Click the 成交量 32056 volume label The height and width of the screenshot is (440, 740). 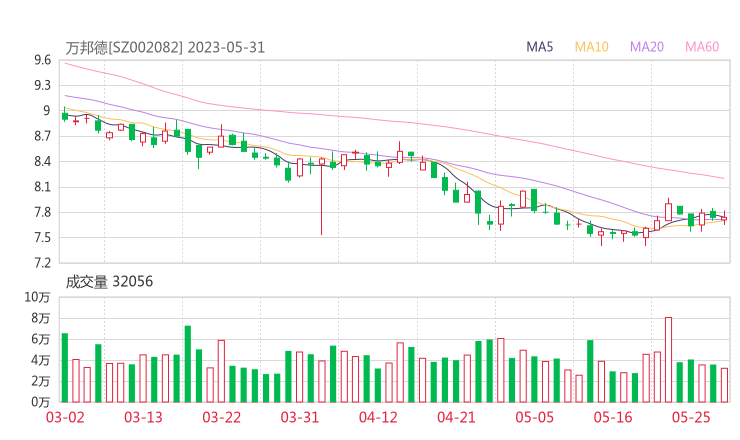[109, 282]
